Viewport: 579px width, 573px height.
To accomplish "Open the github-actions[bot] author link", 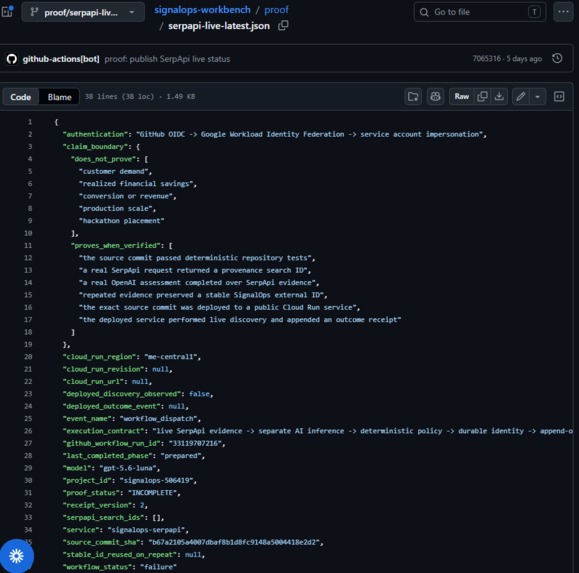I will click(x=61, y=59).
